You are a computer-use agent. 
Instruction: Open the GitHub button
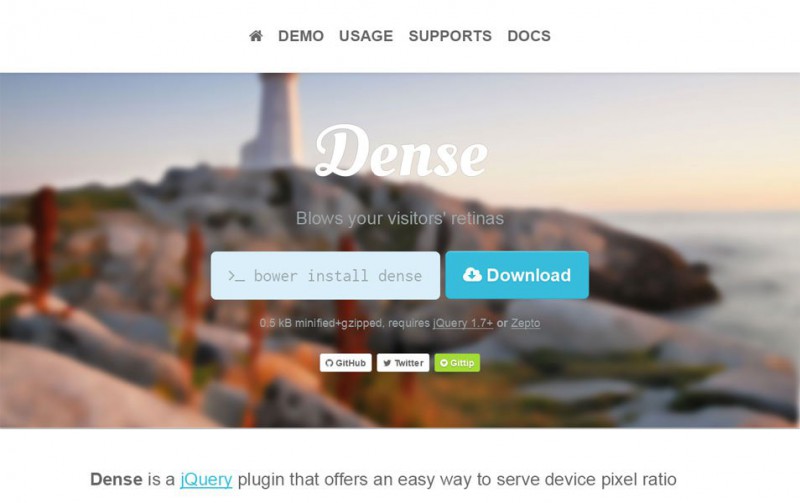pos(345,363)
